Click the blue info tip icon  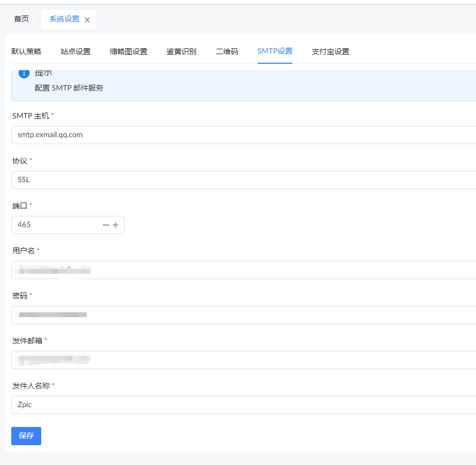point(24,74)
